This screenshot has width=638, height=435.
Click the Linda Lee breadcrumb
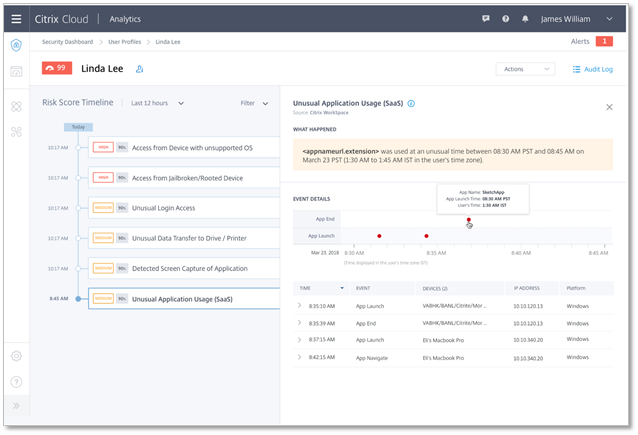168,42
